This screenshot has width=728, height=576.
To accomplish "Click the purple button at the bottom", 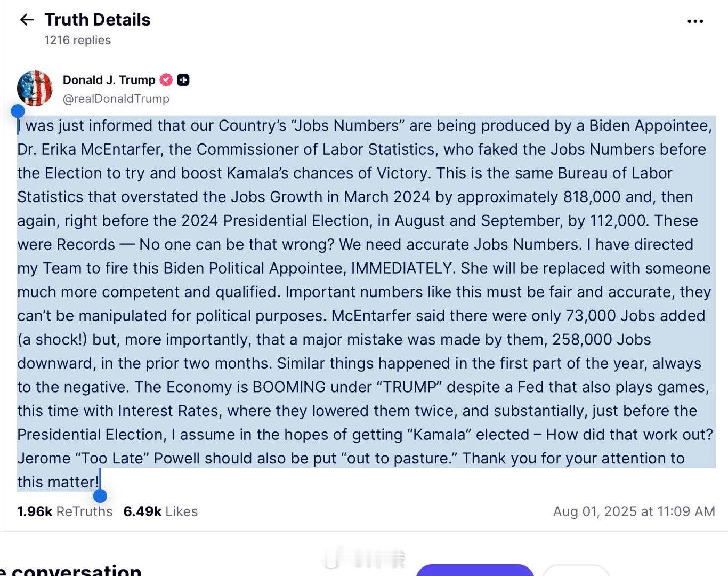I will [x=474, y=570].
